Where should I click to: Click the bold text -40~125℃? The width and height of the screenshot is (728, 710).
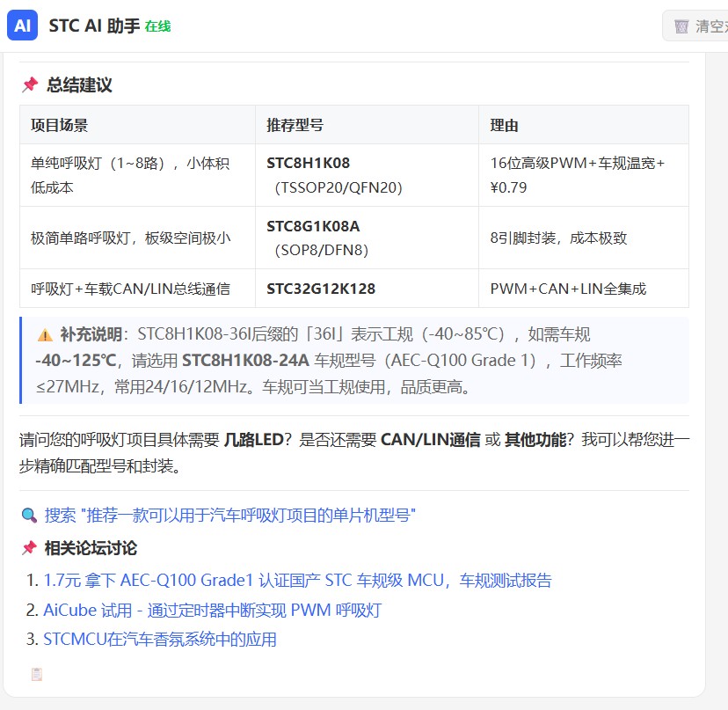(76, 361)
